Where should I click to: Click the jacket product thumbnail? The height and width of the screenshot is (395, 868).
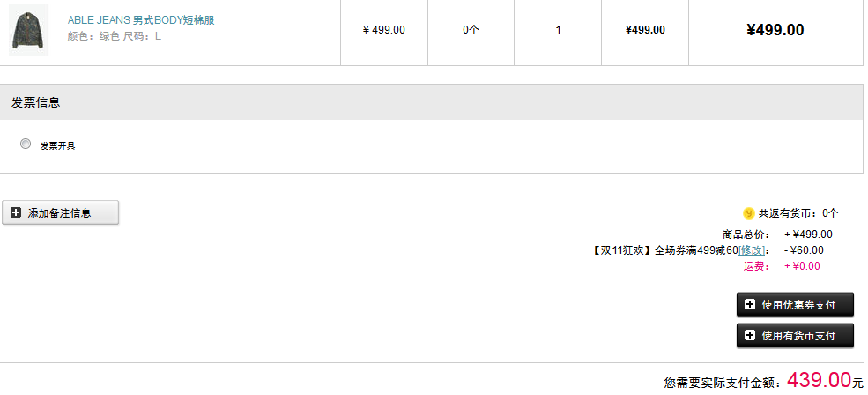[29, 30]
